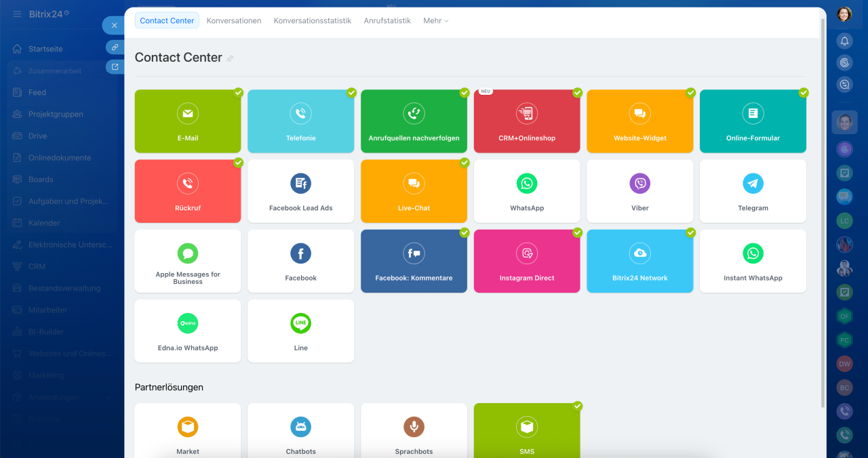Open the Online-Formular tile

pos(753,121)
